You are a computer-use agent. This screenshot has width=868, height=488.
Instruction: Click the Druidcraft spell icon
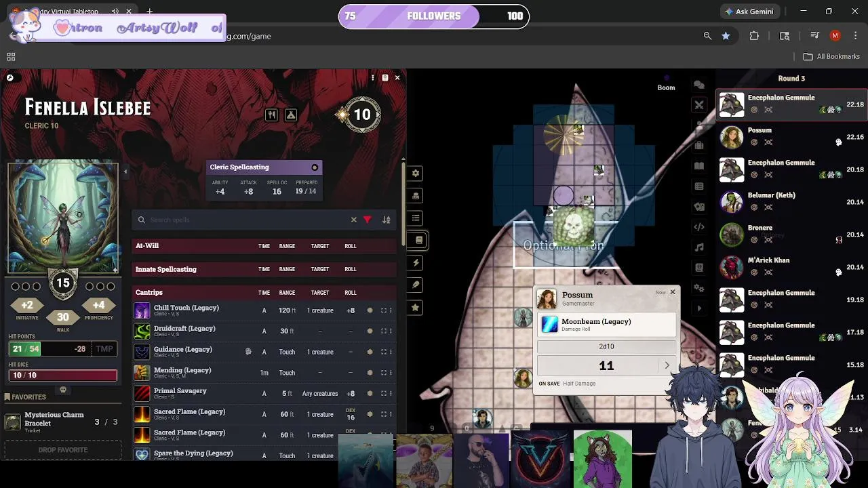142,331
